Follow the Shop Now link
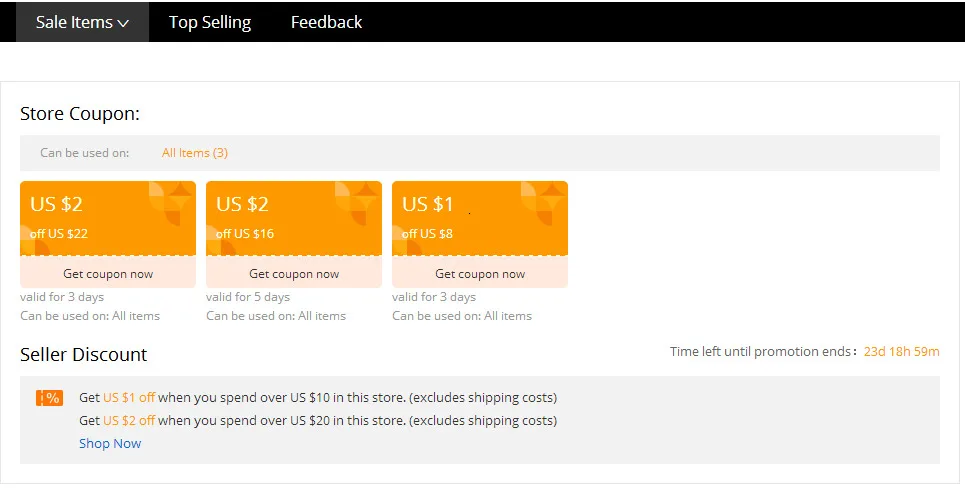This screenshot has width=965, height=490. (110, 443)
